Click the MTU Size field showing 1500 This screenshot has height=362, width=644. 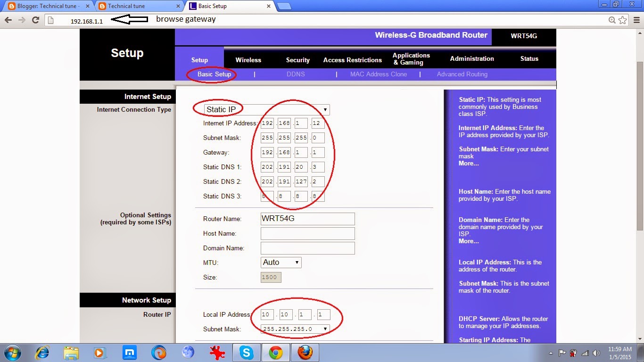click(271, 277)
